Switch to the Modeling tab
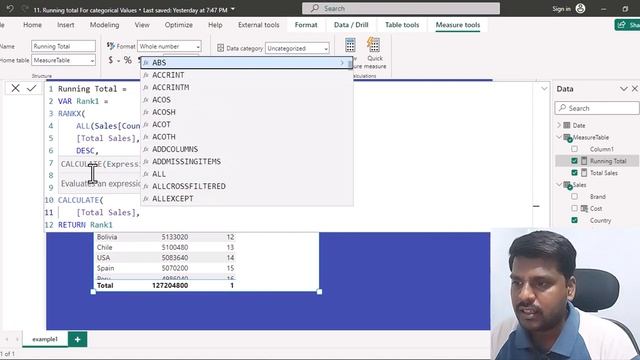Viewport: 640px width, 360px height. [104, 25]
